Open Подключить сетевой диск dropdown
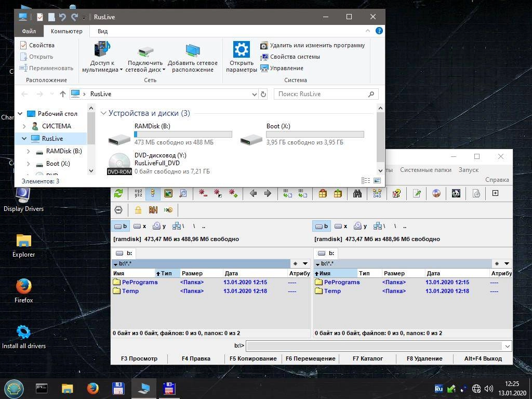Screen dimensions: 532x399 [145, 57]
